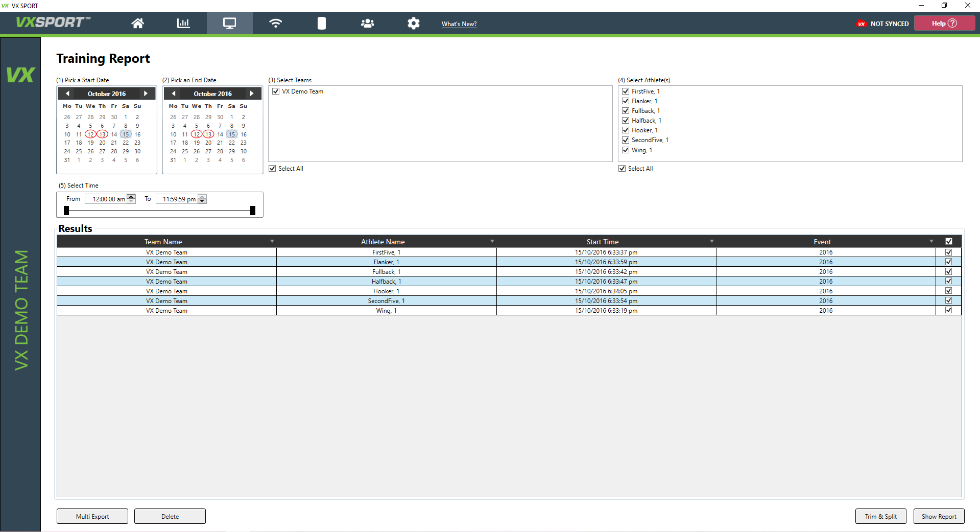Open the Wi-Fi live tracking icon

pyautogui.click(x=276, y=23)
